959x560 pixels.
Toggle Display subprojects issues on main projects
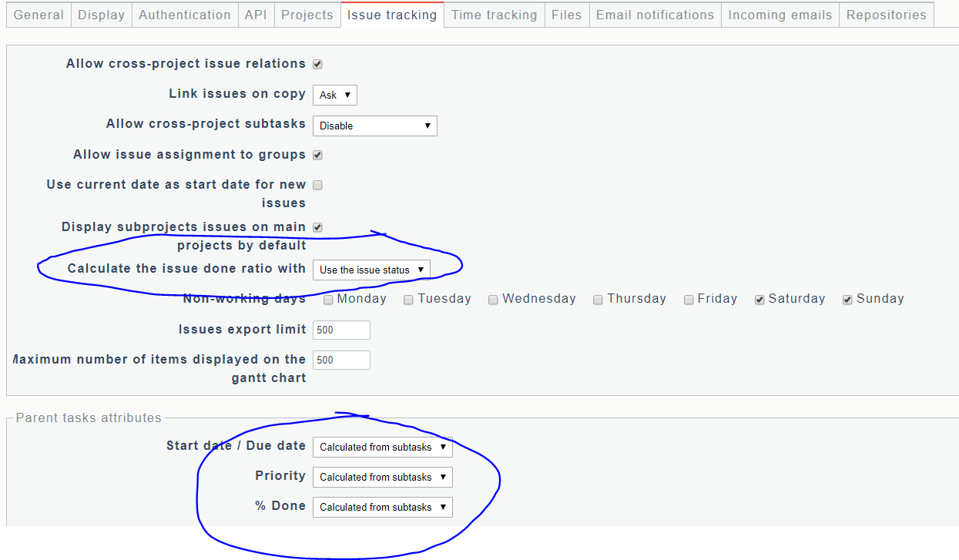pos(317,228)
